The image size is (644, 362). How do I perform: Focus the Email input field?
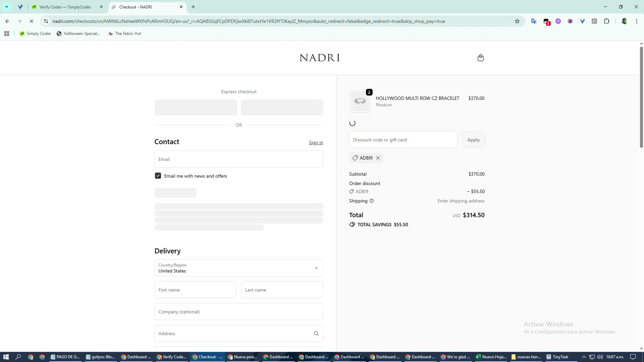click(x=239, y=159)
